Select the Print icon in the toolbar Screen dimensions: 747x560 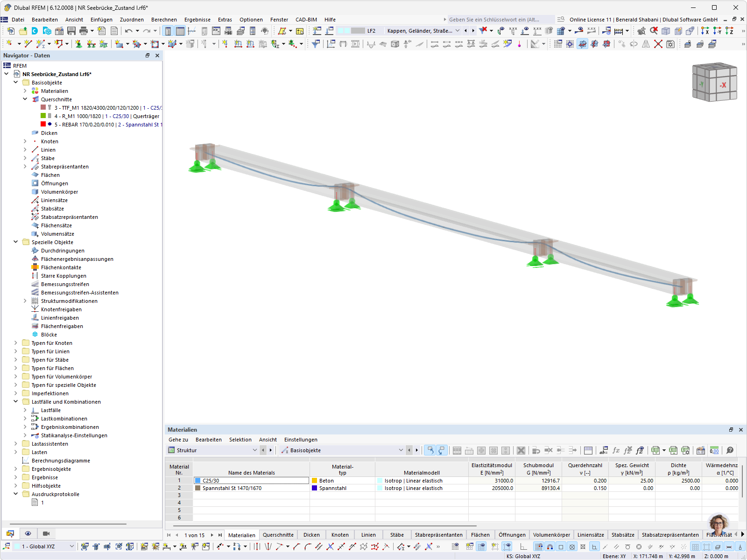[x=83, y=31]
